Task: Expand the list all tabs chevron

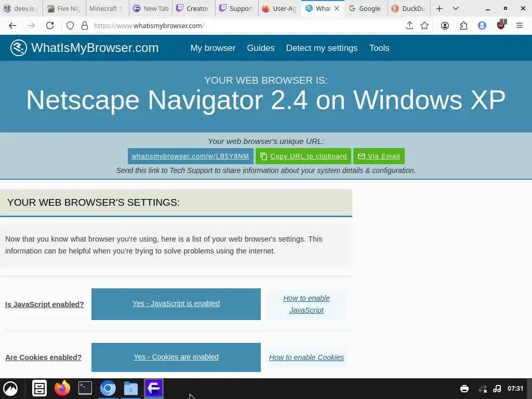Action: tap(456, 8)
